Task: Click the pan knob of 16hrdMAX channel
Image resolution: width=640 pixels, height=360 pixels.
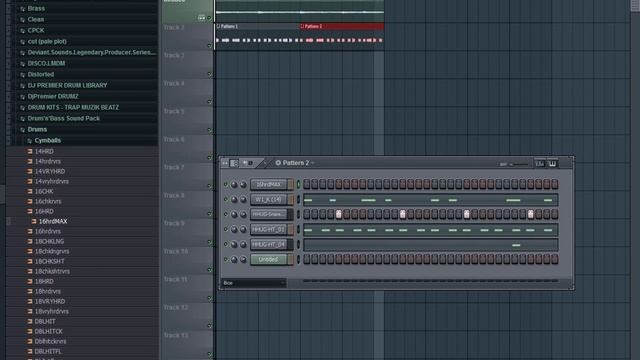Action: click(234, 184)
